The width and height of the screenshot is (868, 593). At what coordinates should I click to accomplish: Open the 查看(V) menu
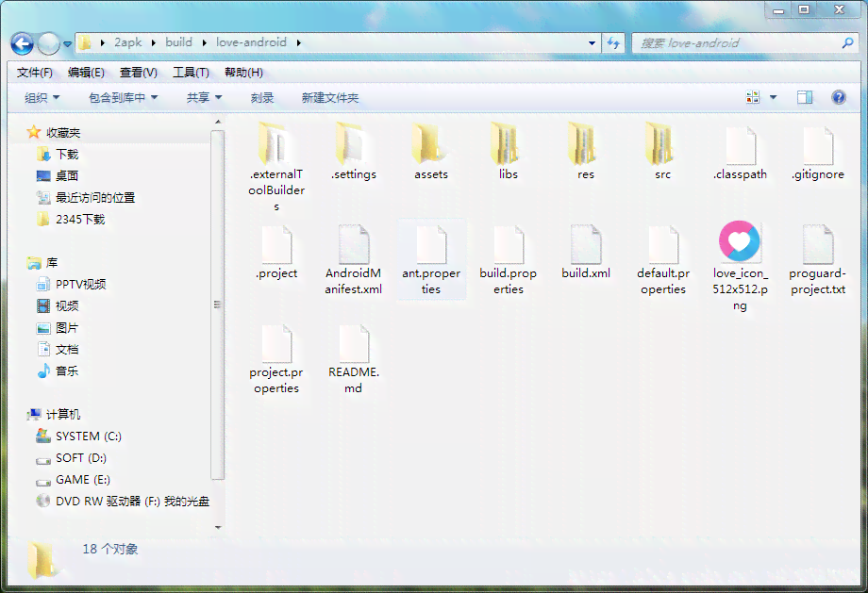(139, 73)
